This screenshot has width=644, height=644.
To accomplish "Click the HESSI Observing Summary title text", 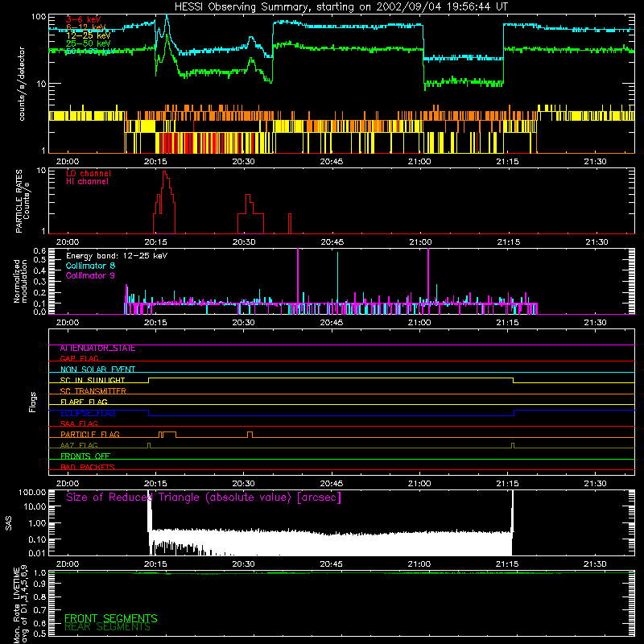I will (341, 7).
